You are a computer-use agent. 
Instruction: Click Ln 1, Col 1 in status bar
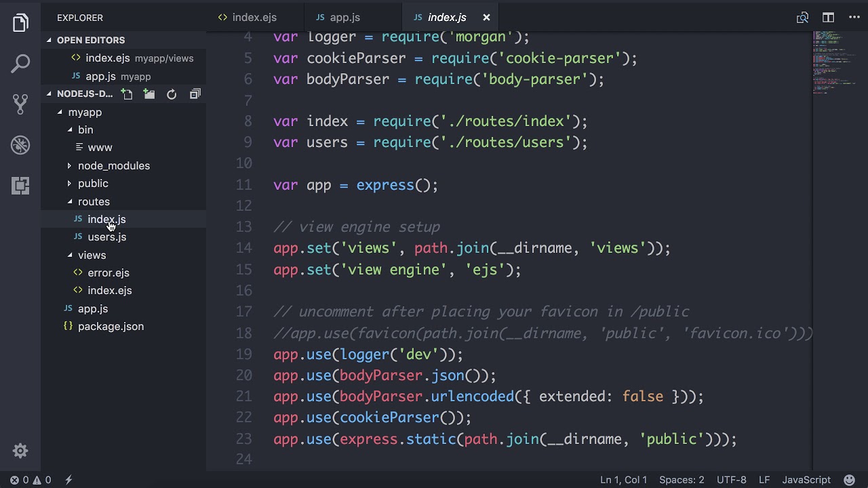pyautogui.click(x=623, y=480)
